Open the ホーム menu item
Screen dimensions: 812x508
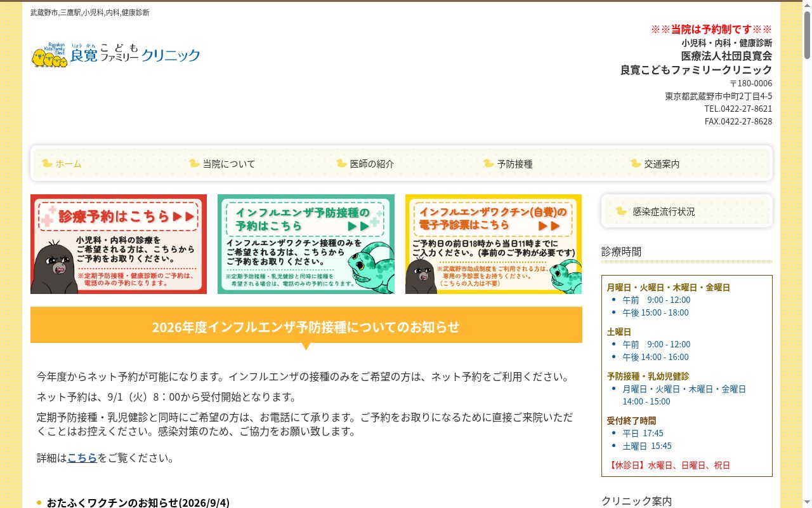(x=69, y=164)
